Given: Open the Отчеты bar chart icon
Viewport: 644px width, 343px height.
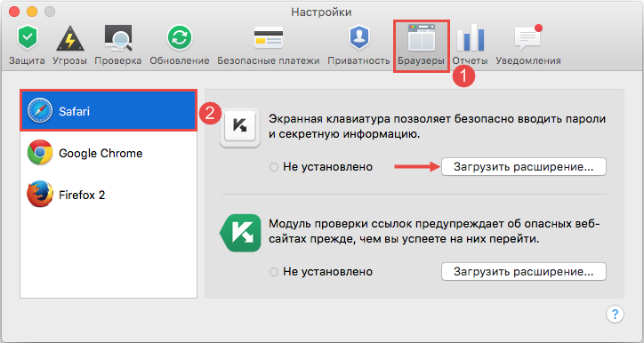Looking at the screenshot, I should point(471,37).
